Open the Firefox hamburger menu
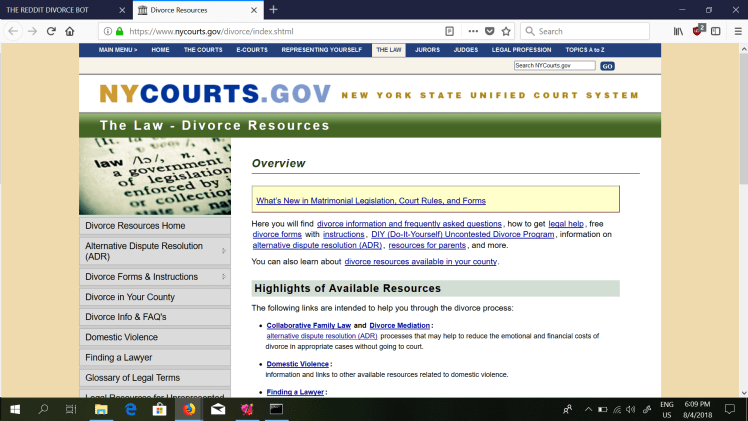This screenshot has height=421, width=748. 738,31
